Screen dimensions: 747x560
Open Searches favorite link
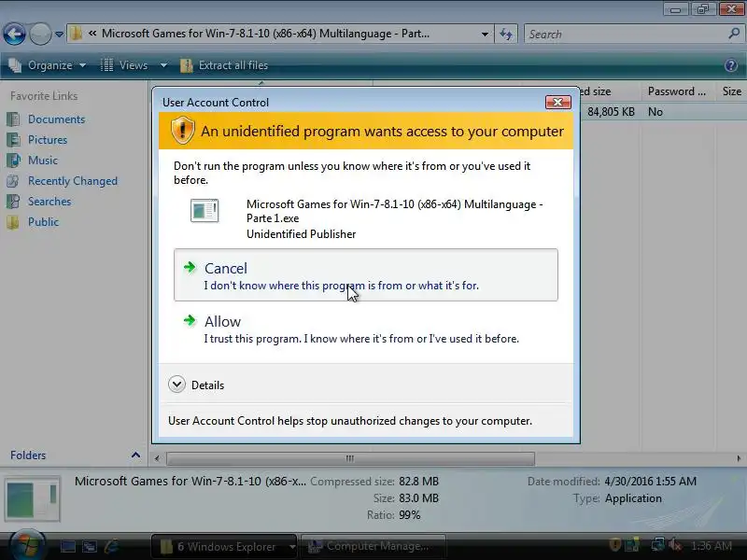(49, 201)
